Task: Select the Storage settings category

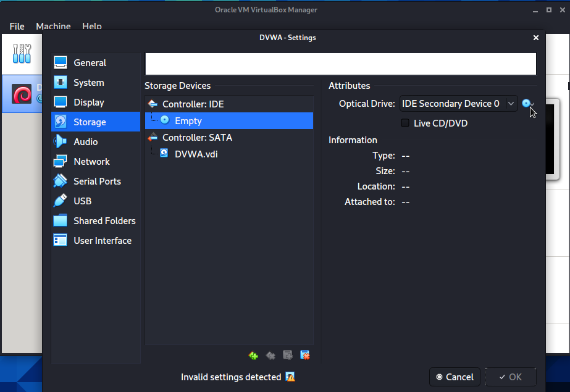Action: (96, 122)
